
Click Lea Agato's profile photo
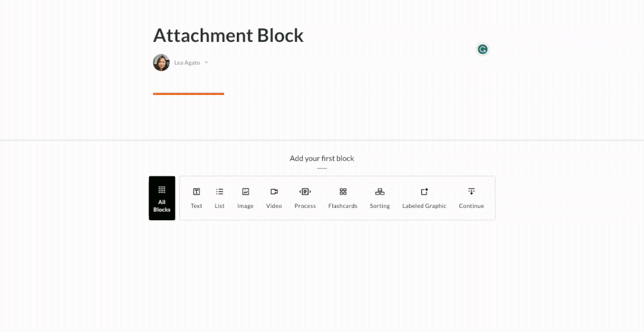pos(161,63)
